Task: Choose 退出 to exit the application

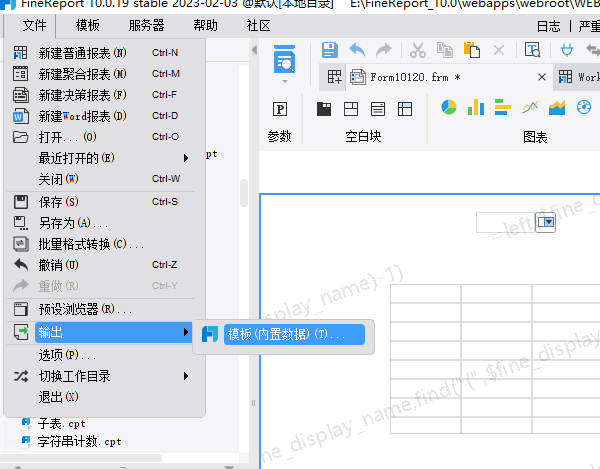Action: tap(103, 397)
